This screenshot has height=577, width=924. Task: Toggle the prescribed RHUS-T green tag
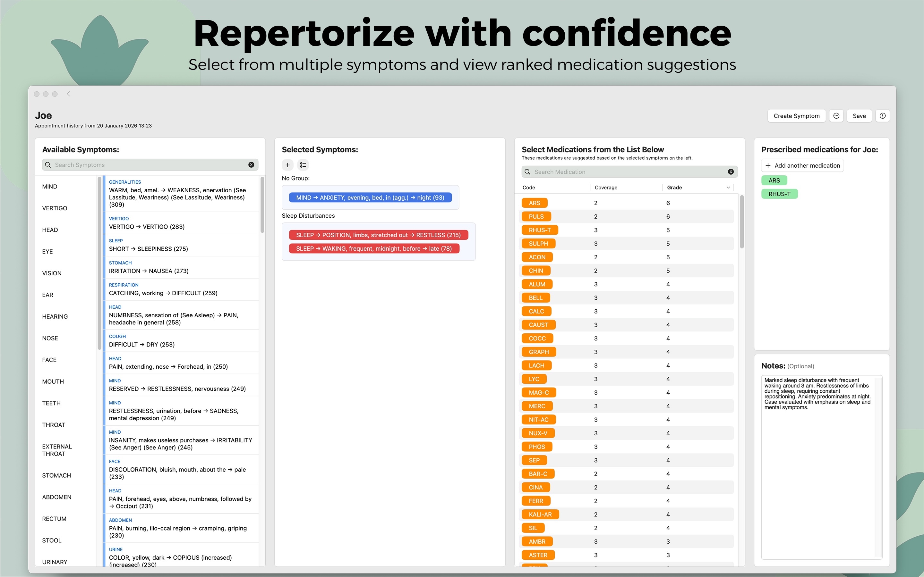(x=779, y=194)
